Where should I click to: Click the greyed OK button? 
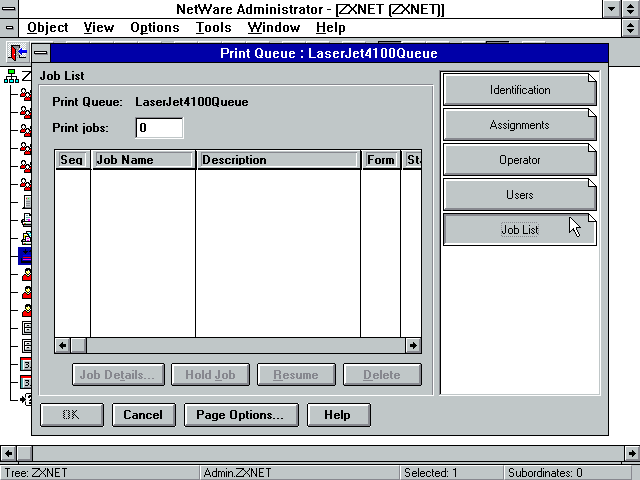tap(72, 415)
